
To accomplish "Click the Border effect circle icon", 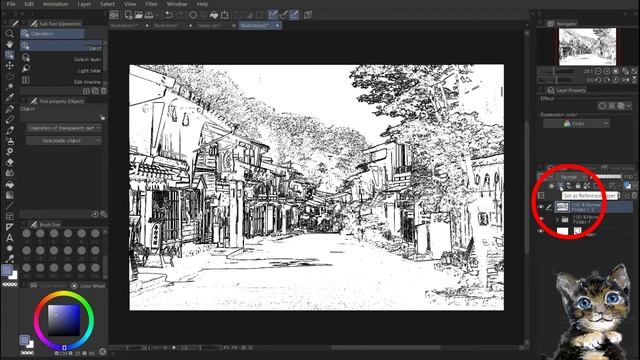I will click(x=602, y=106).
